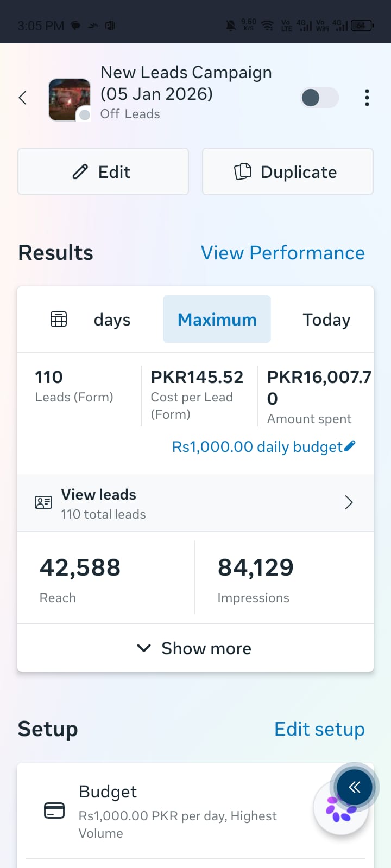
Task: Toggle the campaign on/off switch
Action: point(320,98)
